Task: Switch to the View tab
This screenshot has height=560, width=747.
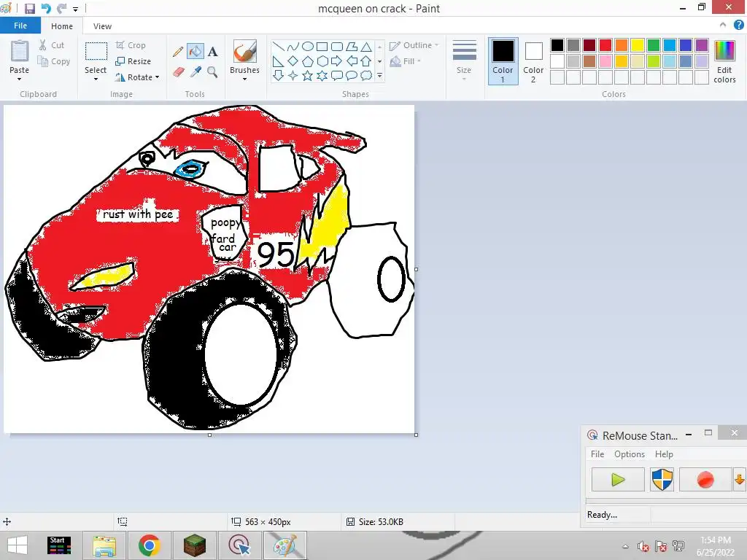Action: tap(102, 26)
